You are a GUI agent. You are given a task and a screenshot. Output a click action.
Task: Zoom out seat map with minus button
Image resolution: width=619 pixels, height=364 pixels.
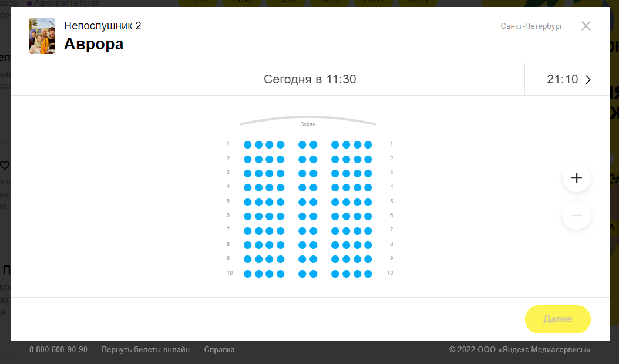coord(576,215)
